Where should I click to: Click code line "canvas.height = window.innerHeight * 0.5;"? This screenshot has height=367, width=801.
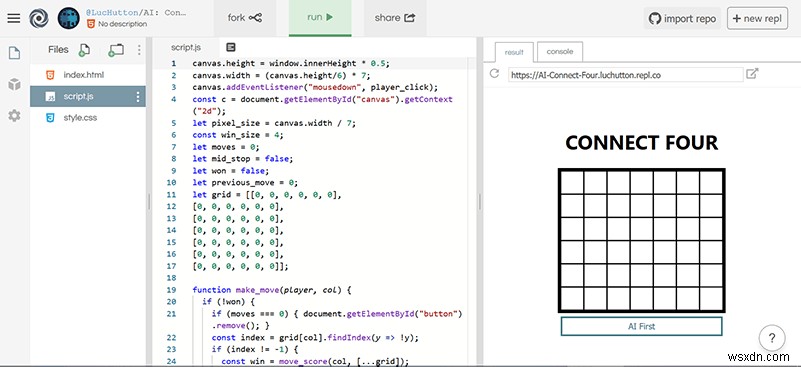(x=291, y=63)
